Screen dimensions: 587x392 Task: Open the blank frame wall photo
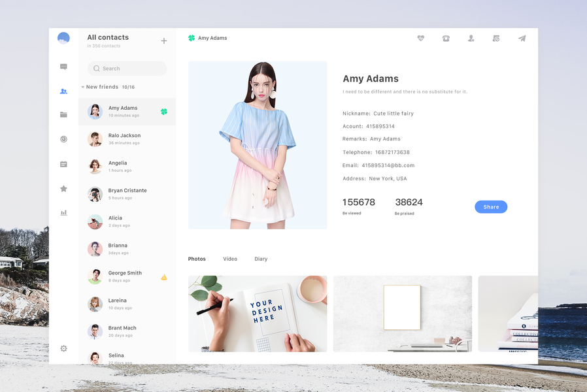coord(403,314)
